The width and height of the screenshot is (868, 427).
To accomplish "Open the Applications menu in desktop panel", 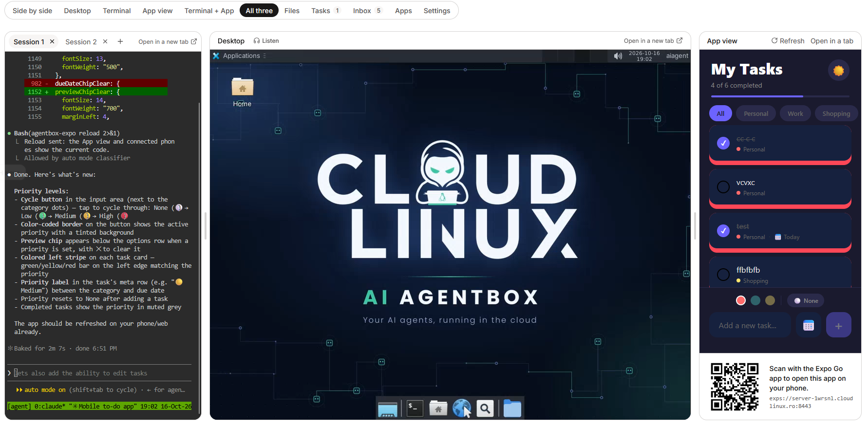I will tap(241, 56).
